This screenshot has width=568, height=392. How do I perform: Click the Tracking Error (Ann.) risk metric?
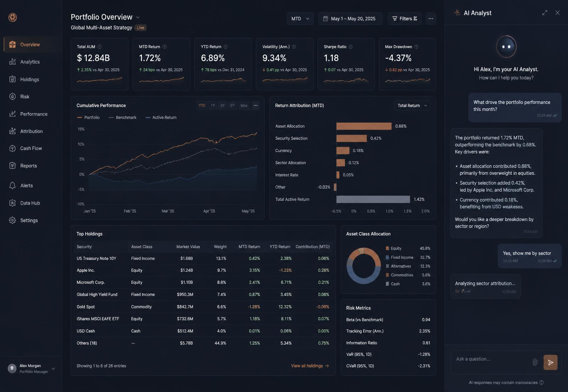click(x=388, y=331)
